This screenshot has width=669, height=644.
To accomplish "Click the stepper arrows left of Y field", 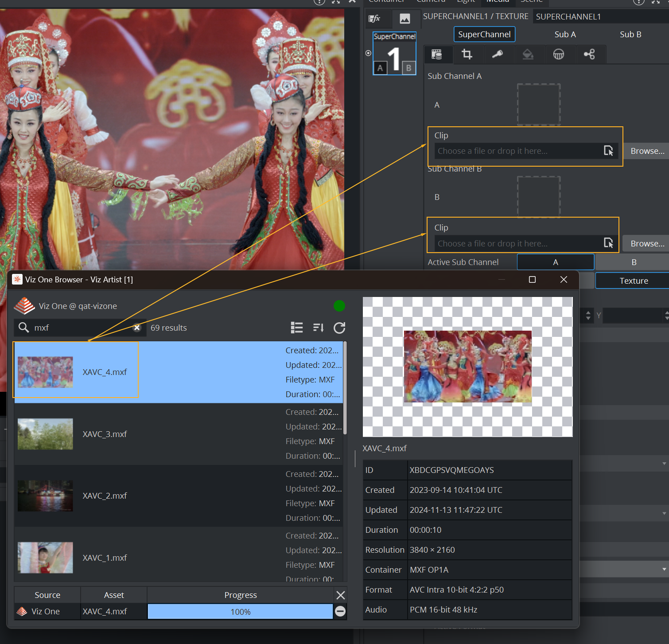I will (588, 315).
